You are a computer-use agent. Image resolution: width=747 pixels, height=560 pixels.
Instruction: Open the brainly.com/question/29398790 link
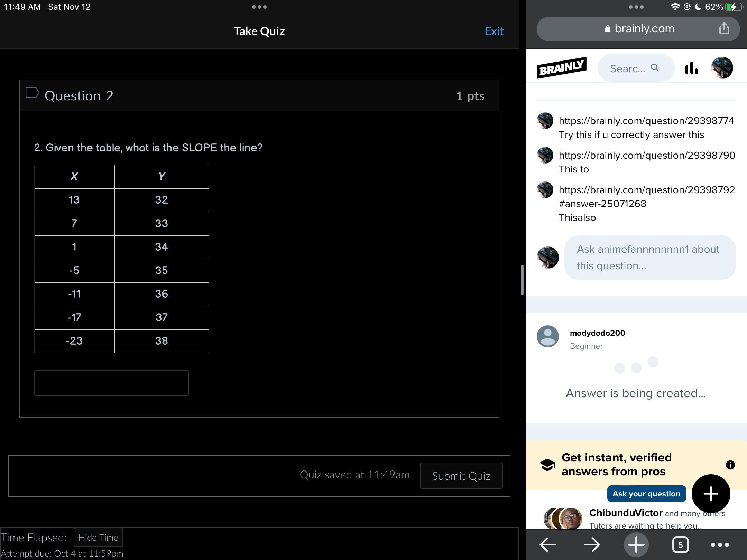[647, 156]
